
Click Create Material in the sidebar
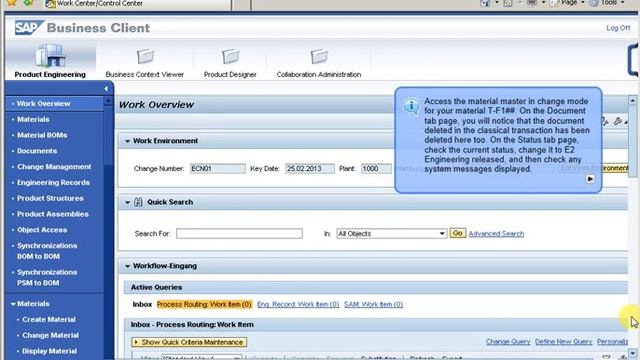click(49, 320)
